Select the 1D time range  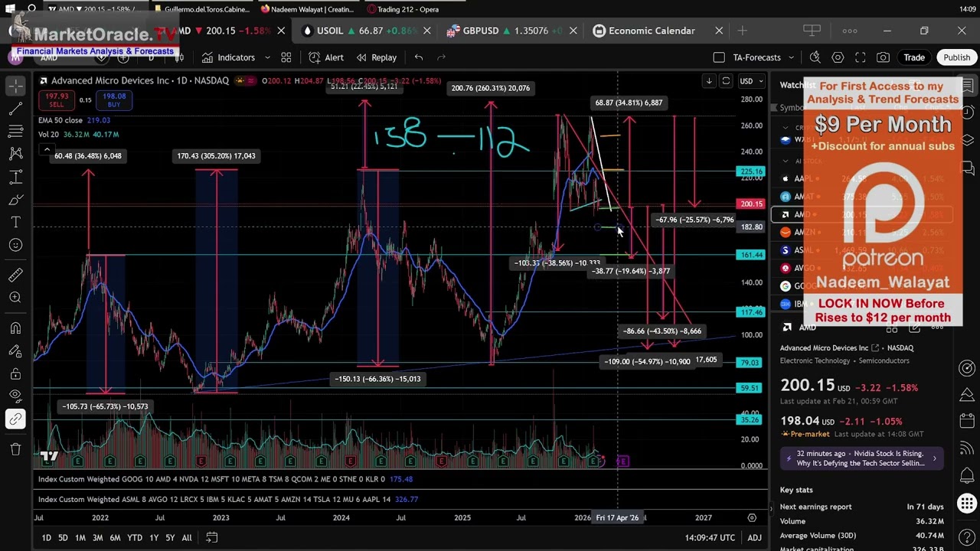(46, 538)
